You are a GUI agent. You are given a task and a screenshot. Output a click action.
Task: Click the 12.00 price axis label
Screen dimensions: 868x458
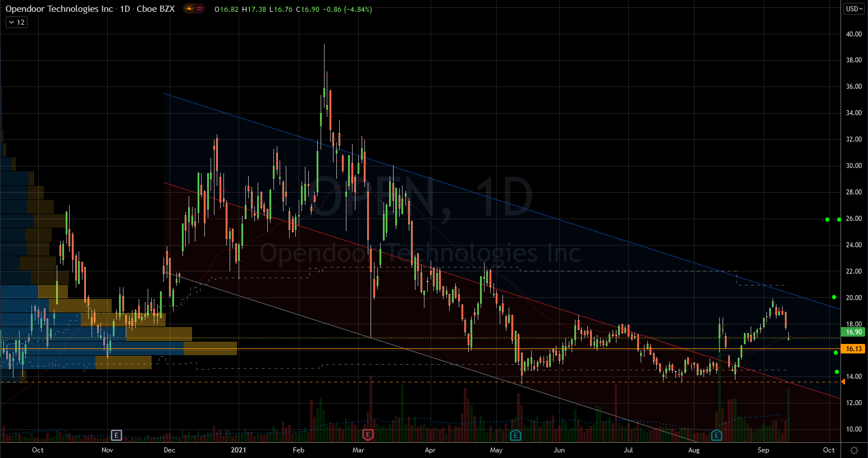(x=854, y=403)
